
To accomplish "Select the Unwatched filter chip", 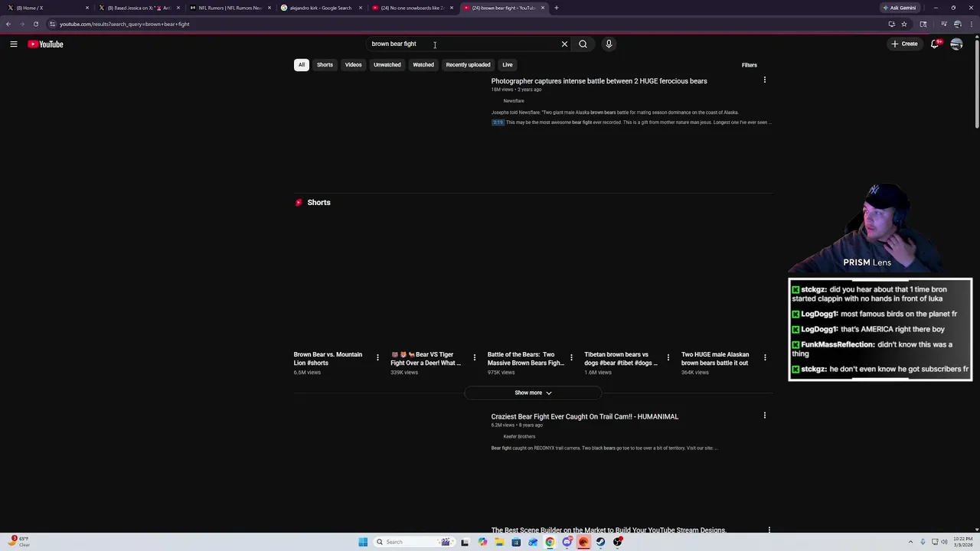I will point(387,64).
